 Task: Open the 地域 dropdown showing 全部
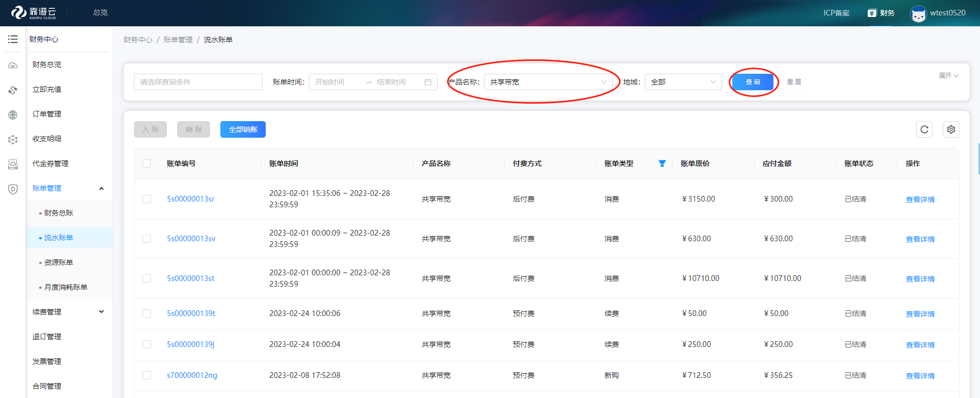683,82
